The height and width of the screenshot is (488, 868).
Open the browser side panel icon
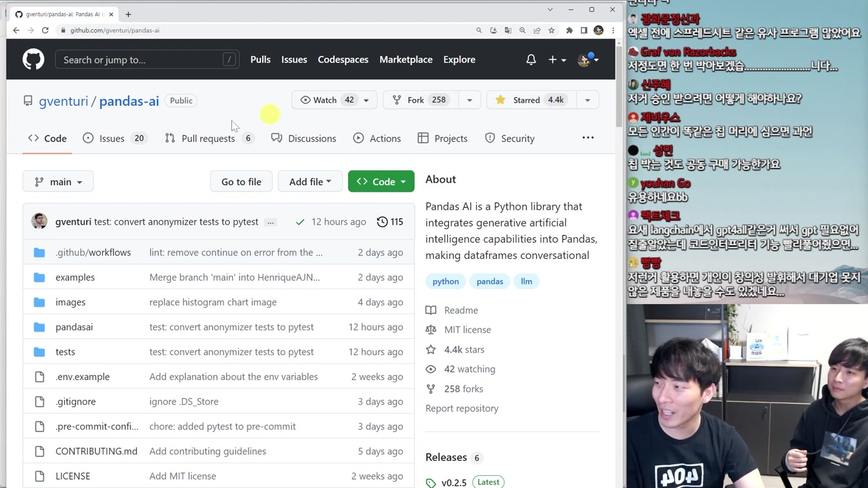pos(584,30)
